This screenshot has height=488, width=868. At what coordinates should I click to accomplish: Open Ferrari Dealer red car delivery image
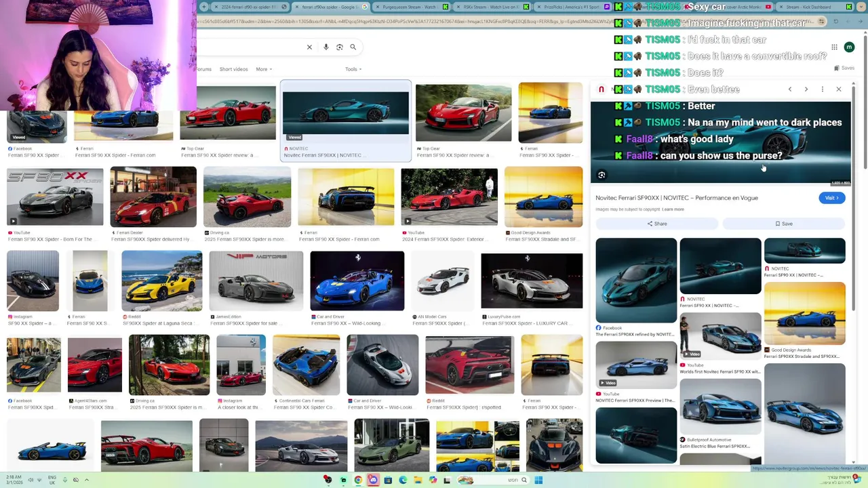153,197
